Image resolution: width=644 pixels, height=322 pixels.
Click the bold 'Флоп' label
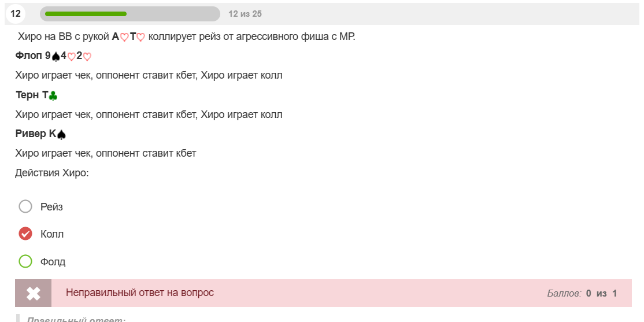[29, 56]
